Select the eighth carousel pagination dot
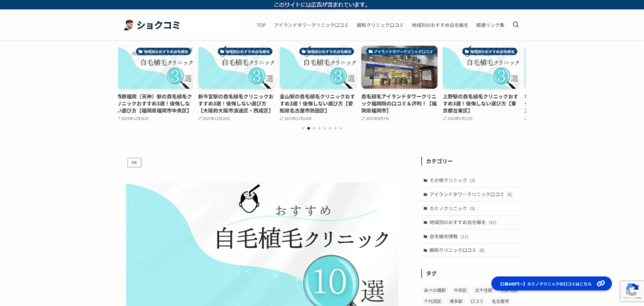 tap(340, 128)
